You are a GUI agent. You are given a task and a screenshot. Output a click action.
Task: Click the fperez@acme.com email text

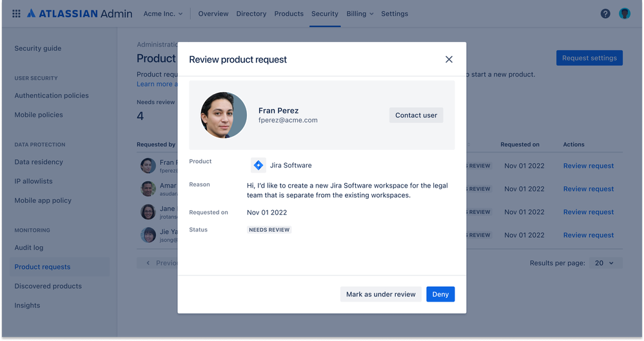click(288, 120)
